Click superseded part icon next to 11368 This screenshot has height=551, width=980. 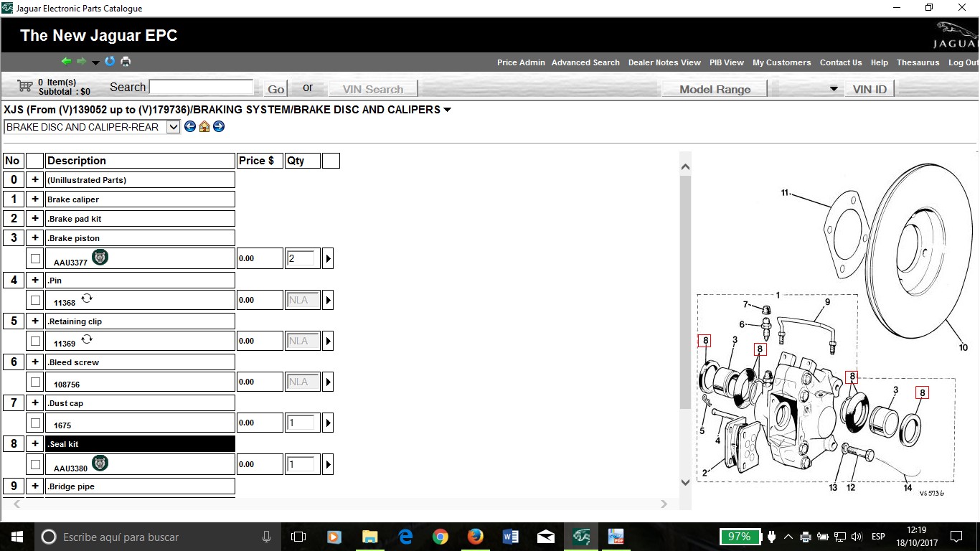pos(87,298)
